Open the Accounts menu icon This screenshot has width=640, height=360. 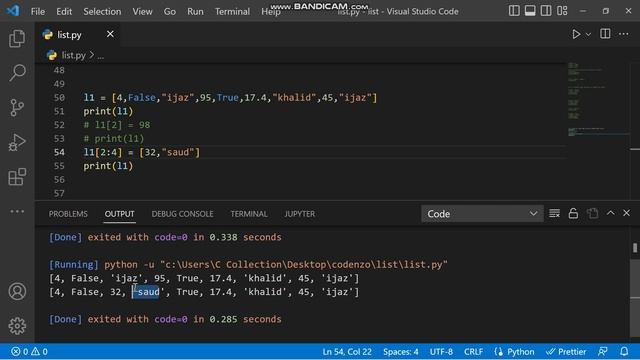click(x=17, y=291)
